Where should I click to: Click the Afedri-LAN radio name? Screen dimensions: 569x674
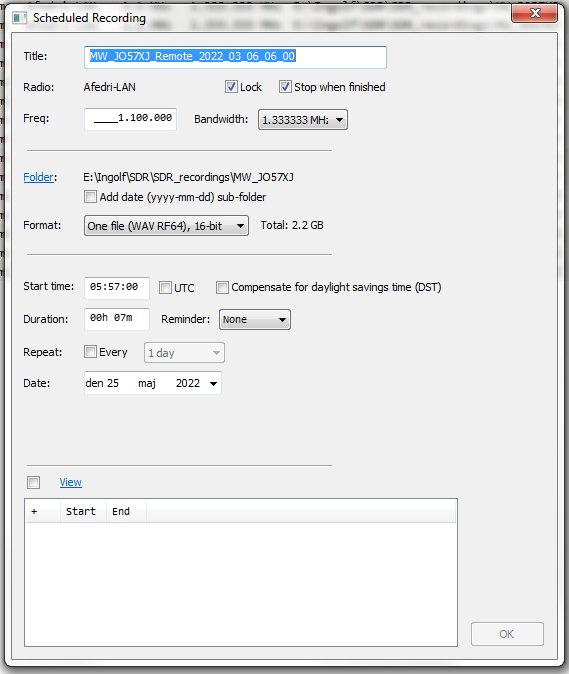tap(110, 87)
